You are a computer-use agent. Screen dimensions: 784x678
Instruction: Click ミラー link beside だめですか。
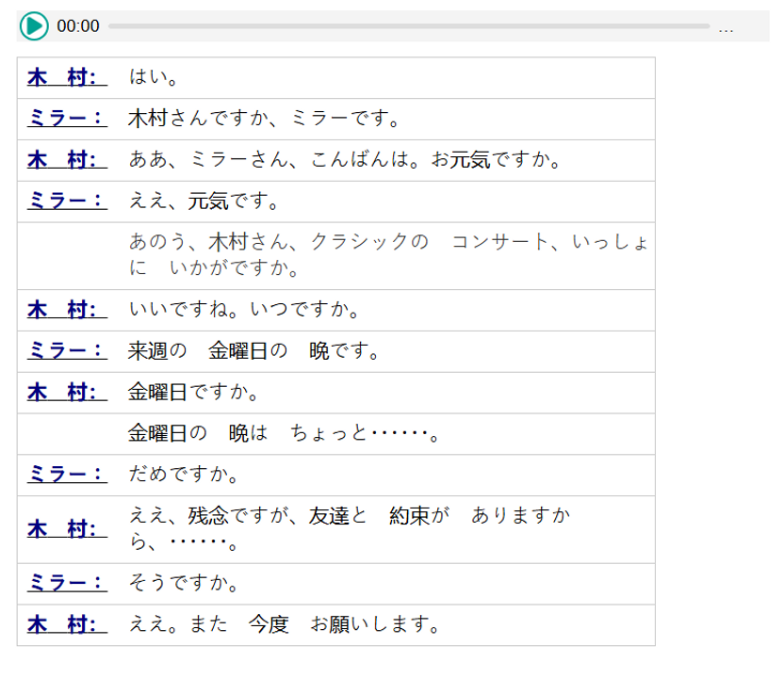tap(67, 476)
